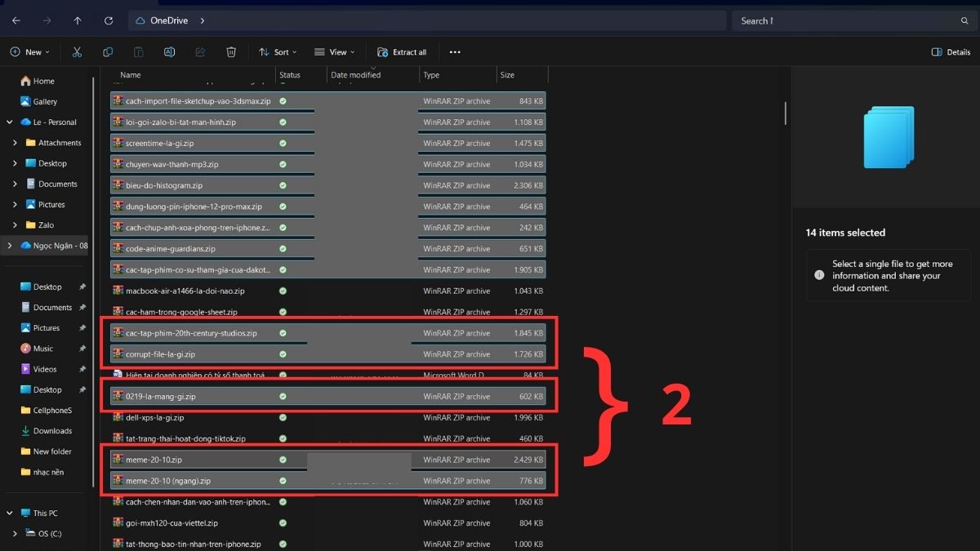Open Gallery from the sidebar

pos(42,101)
